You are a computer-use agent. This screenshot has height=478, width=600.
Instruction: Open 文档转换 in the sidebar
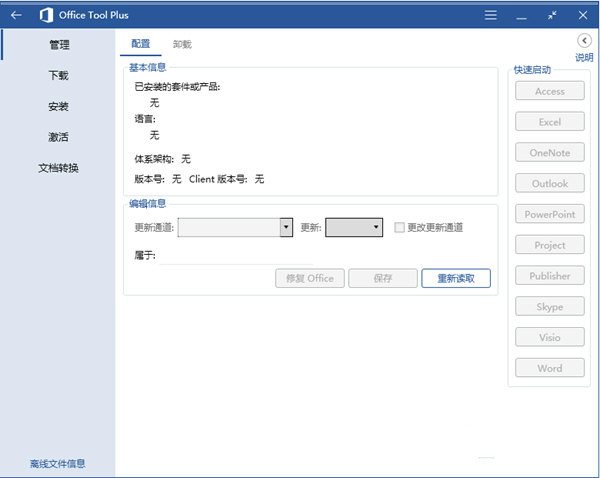coord(59,168)
